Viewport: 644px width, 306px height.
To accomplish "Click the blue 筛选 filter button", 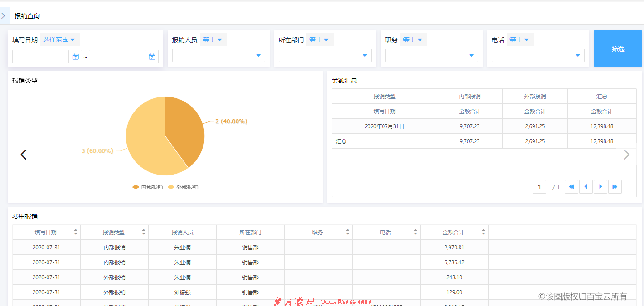I will 618,49.
